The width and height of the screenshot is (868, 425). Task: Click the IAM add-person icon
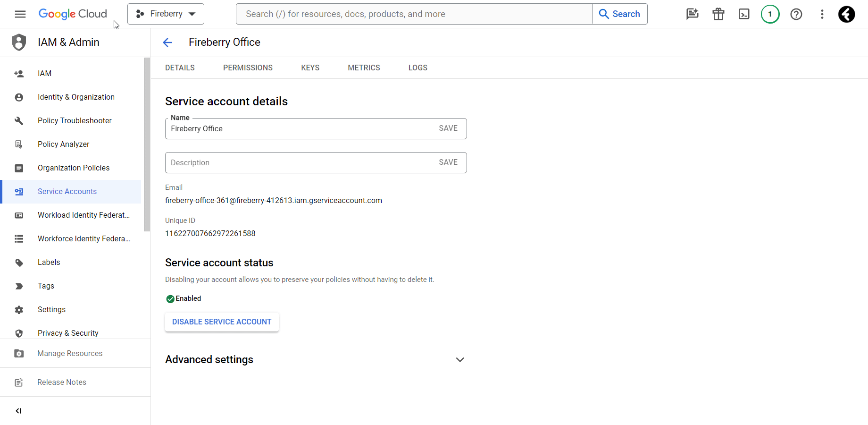(19, 74)
